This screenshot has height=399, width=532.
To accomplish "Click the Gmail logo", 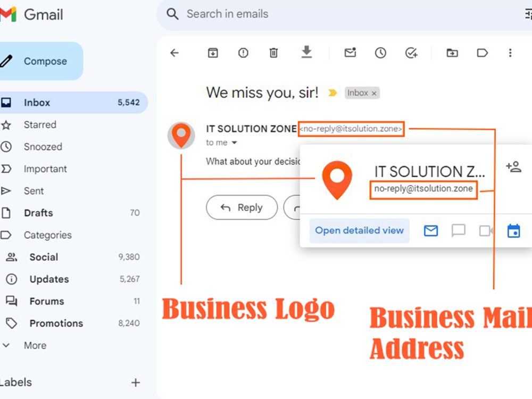I will point(31,14).
